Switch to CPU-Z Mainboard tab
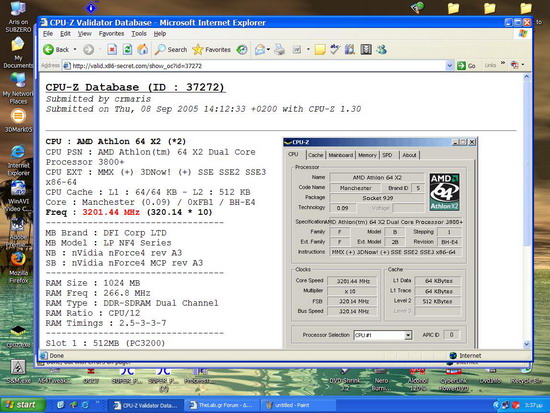 click(341, 155)
